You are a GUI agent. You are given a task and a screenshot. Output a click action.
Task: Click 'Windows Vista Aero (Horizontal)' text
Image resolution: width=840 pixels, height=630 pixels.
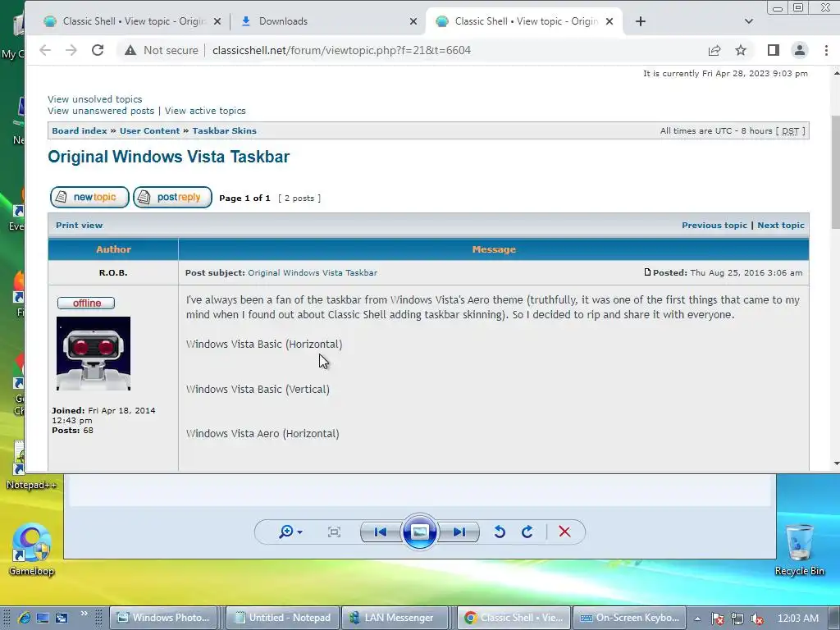[x=262, y=433]
